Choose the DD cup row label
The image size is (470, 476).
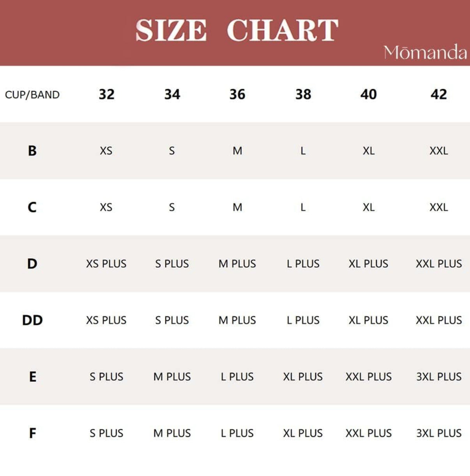click(32, 320)
